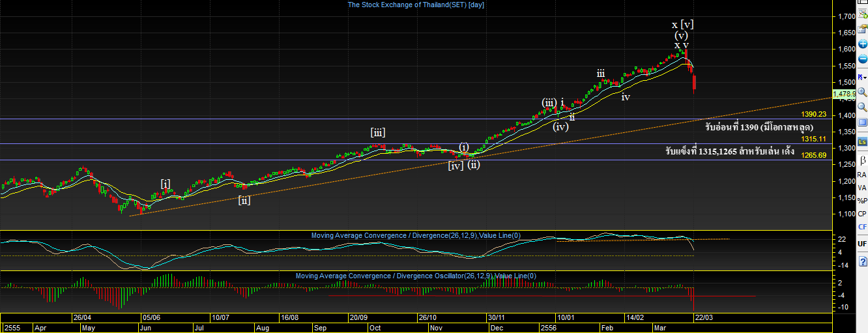Click the blue minus circle button
The image size is (868, 333).
point(862,59)
